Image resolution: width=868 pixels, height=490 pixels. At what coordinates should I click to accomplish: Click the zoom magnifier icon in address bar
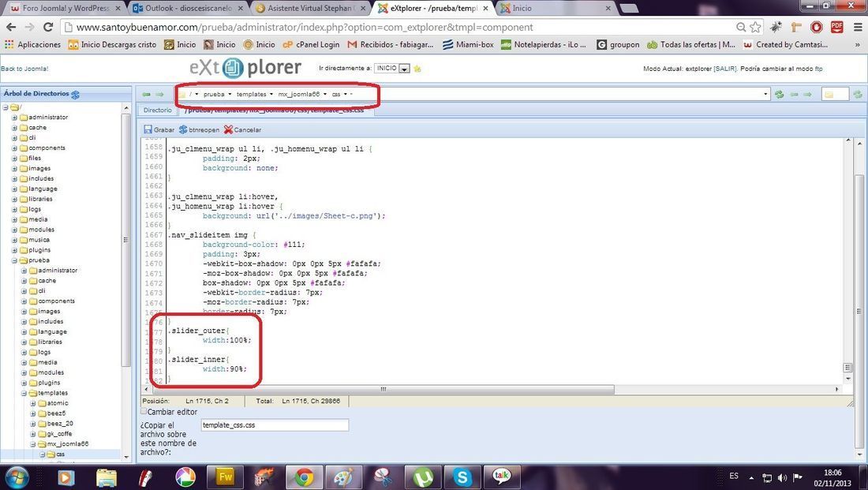[x=741, y=27]
